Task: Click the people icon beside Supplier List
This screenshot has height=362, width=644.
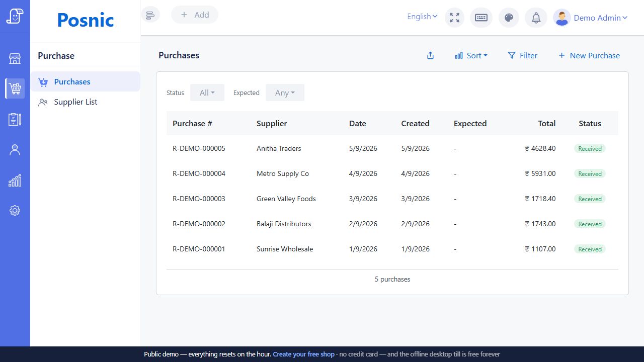Action: 43,102
